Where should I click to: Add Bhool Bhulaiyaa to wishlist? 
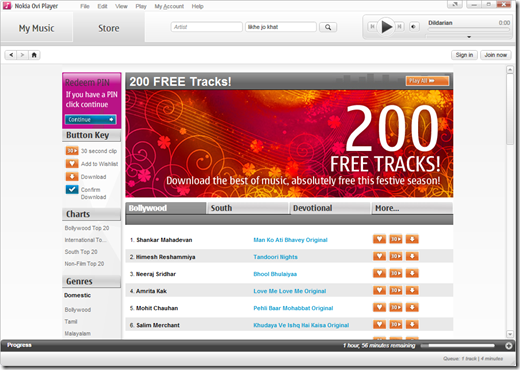(x=379, y=273)
